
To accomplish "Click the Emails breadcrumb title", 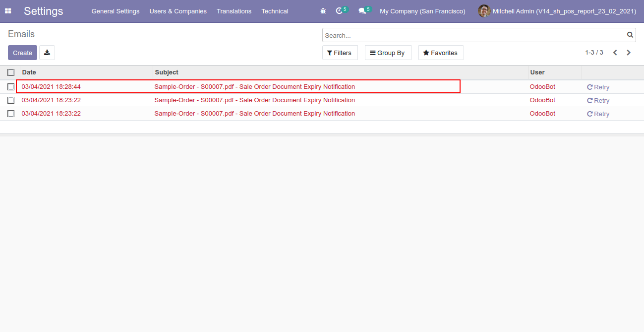I will (21, 34).
